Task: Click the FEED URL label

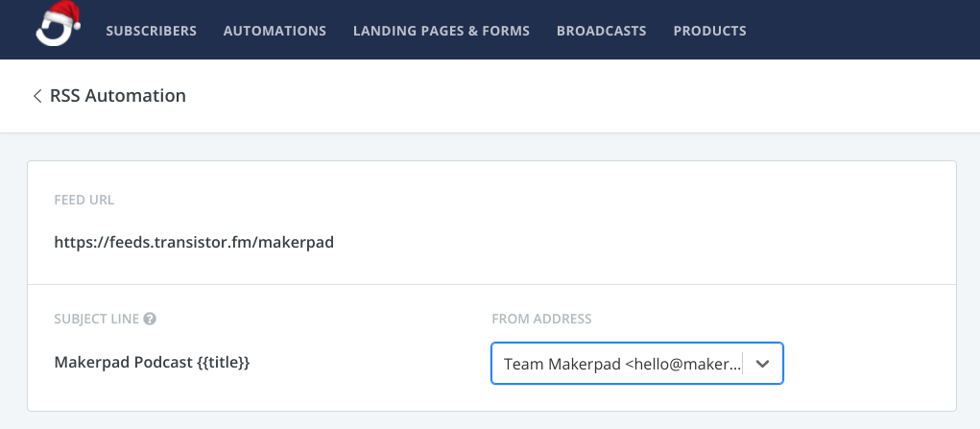Action: point(84,201)
